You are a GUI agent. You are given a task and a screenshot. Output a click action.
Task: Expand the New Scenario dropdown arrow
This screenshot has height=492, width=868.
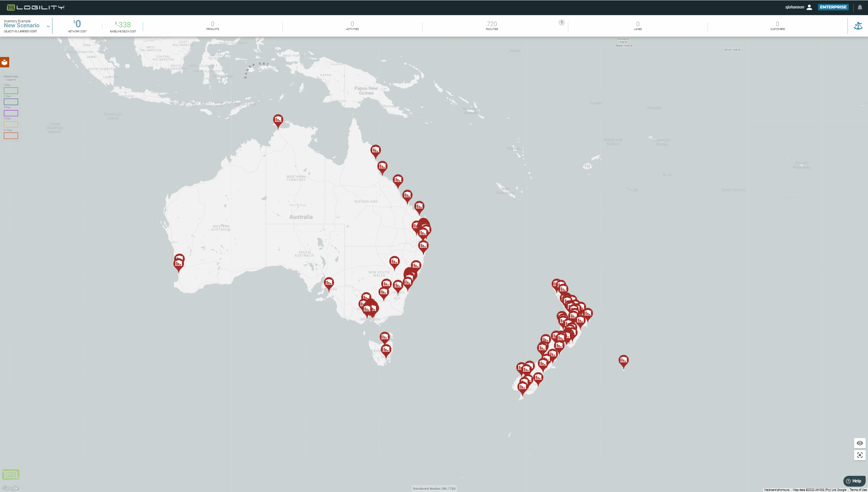pos(48,26)
